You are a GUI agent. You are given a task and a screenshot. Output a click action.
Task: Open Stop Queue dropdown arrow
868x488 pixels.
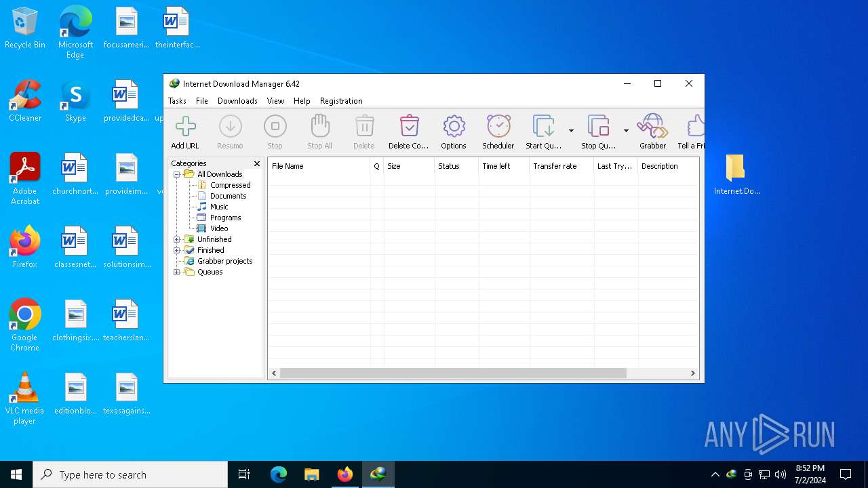[x=626, y=131]
